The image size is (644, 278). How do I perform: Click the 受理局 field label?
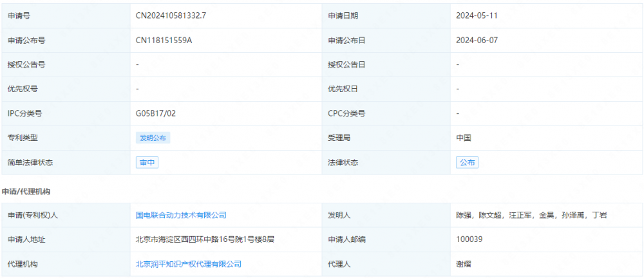pos(339,138)
